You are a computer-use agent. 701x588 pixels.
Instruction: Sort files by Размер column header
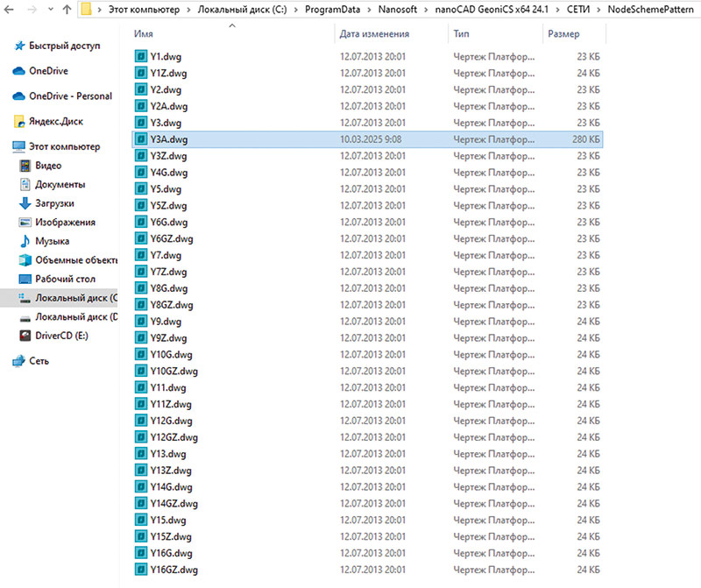click(x=563, y=34)
